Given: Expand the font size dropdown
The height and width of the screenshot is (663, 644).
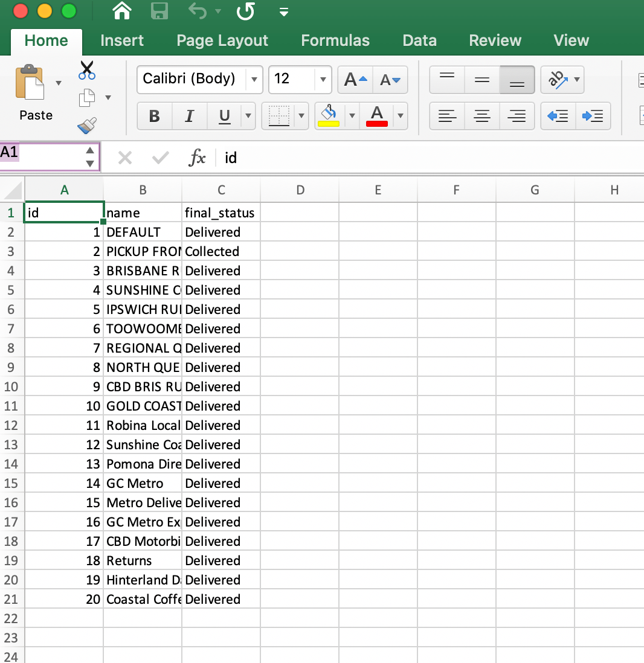Looking at the screenshot, I should (323, 80).
